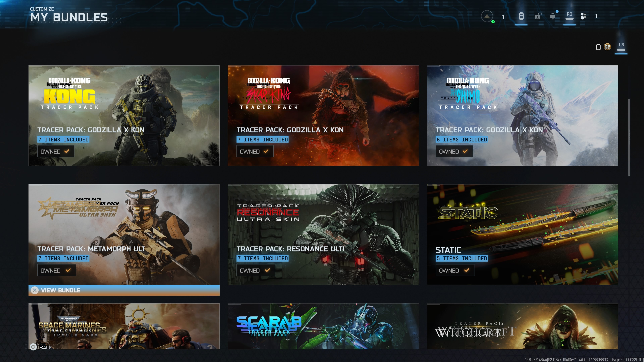This screenshot has height=362, width=644.
Task: Go back using the Back button
Action: [x=41, y=347]
